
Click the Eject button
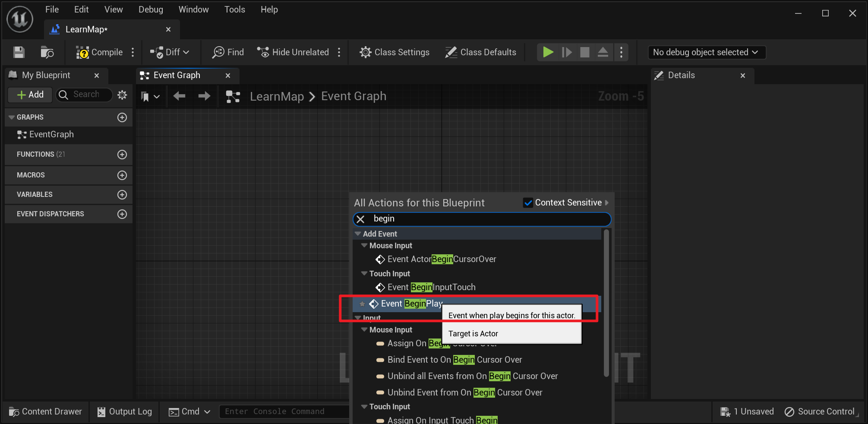click(x=603, y=52)
